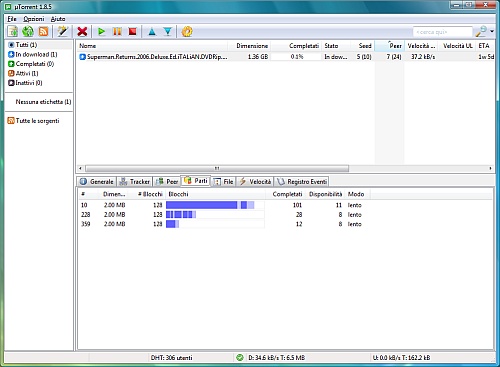
Task: Open the Aiuto menu
Action: coord(58,19)
